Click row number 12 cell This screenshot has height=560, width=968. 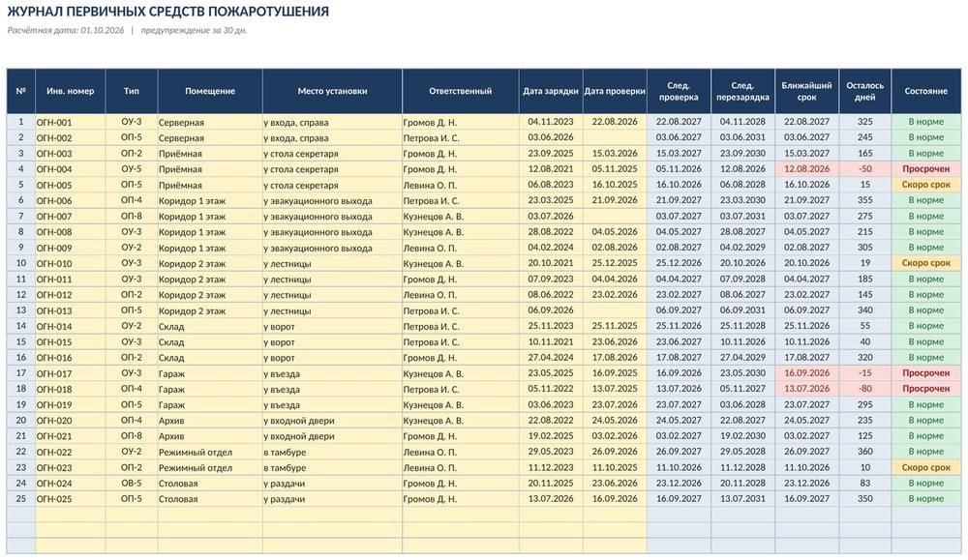click(21, 295)
